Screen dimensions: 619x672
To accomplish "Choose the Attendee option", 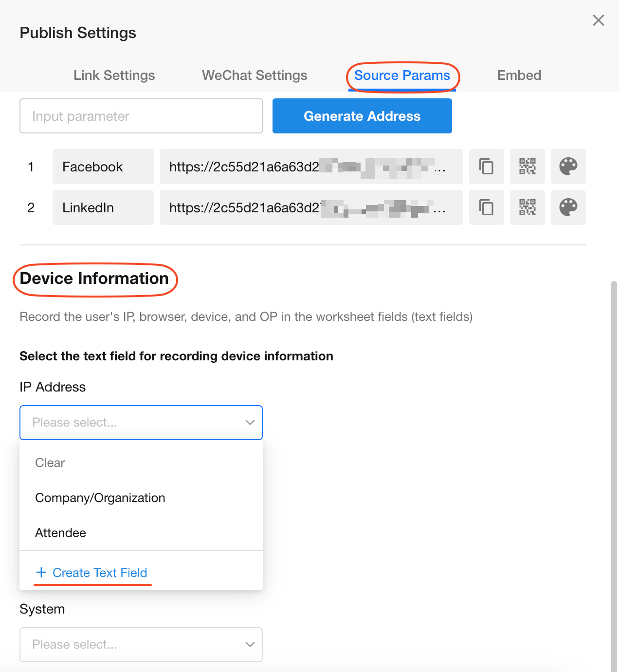I will click(x=61, y=533).
